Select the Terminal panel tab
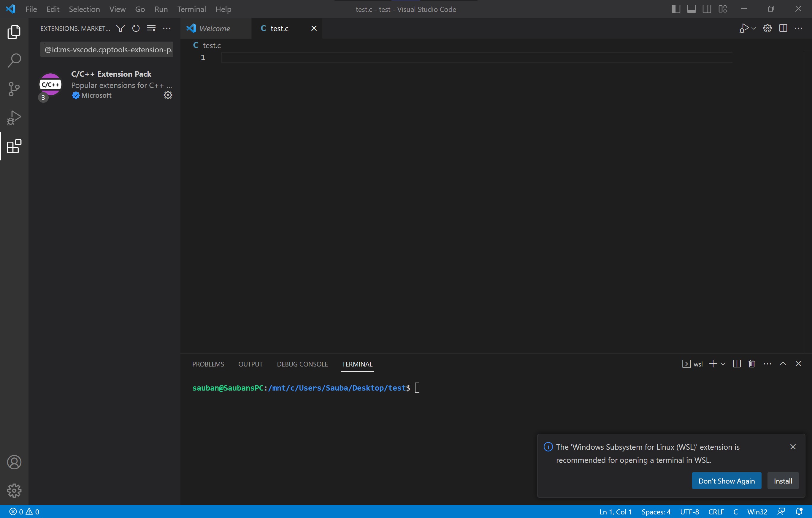Viewport: 812px width, 518px height. tap(357, 364)
